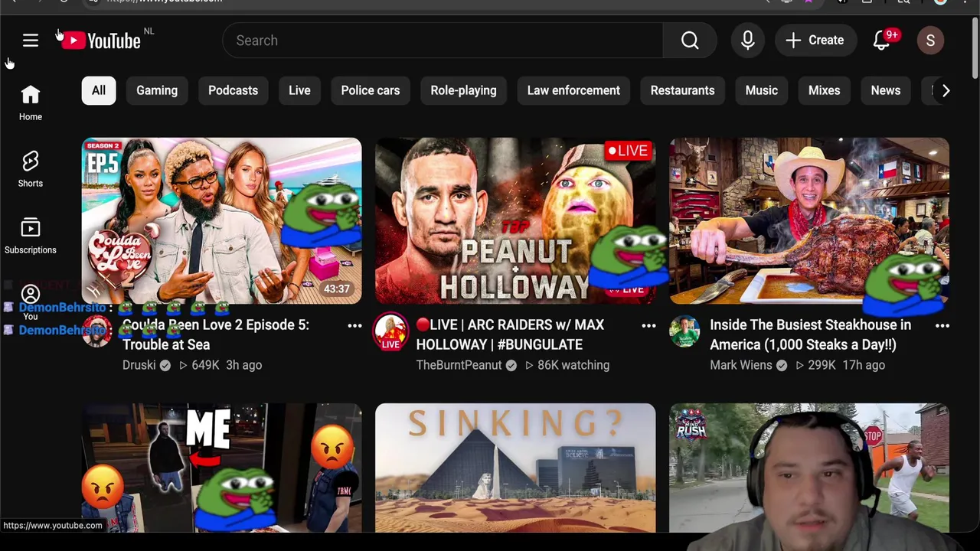Viewport: 980px width, 551px height.
Task: Select the All chip
Action: 99,90
